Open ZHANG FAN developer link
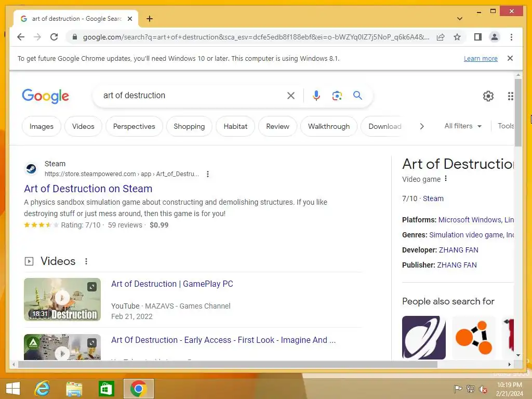The height and width of the screenshot is (399, 532). 458,250
